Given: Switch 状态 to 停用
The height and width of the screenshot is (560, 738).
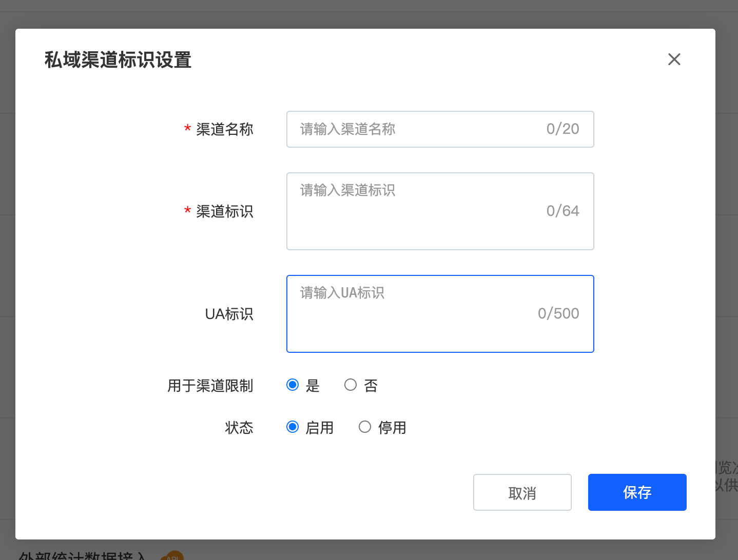Looking at the screenshot, I should [x=365, y=427].
